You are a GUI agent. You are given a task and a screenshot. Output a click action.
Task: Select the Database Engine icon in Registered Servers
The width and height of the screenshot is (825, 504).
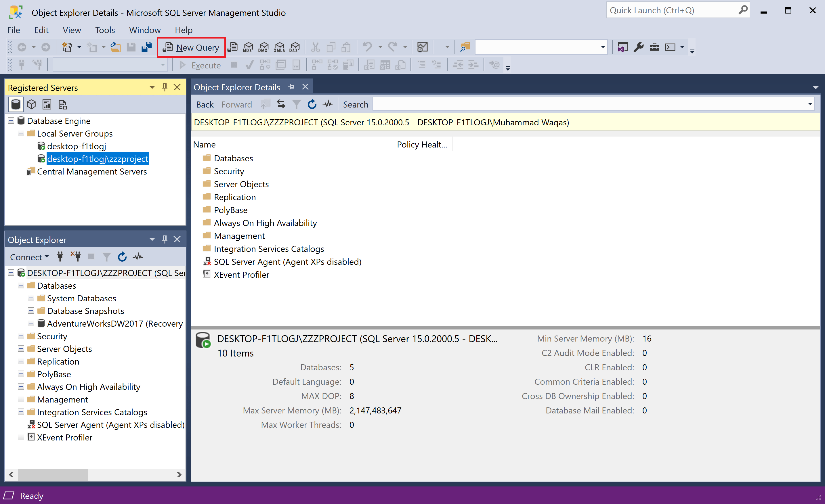click(x=16, y=104)
